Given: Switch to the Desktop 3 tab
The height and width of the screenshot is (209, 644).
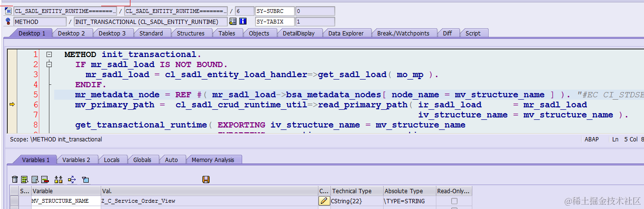Looking at the screenshot, I should (x=112, y=33).
